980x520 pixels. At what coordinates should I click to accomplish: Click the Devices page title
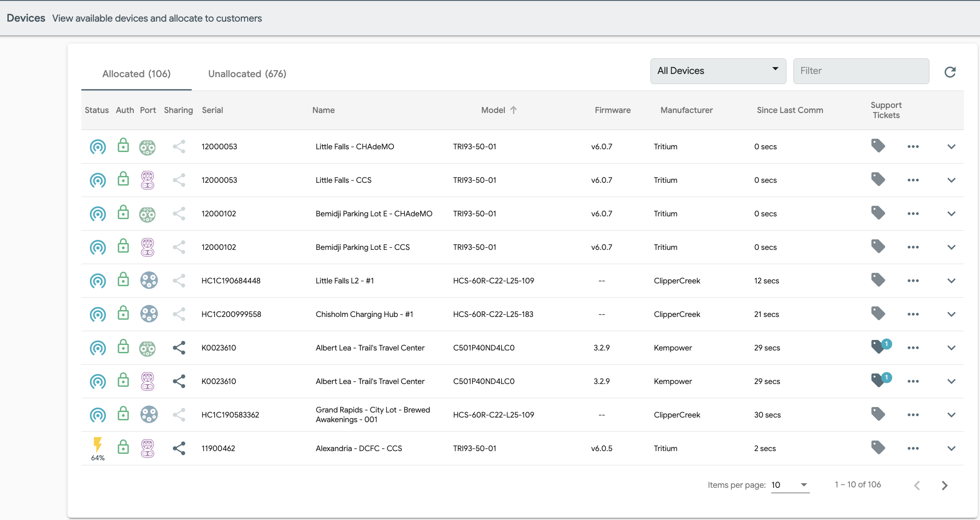point(26,18)
